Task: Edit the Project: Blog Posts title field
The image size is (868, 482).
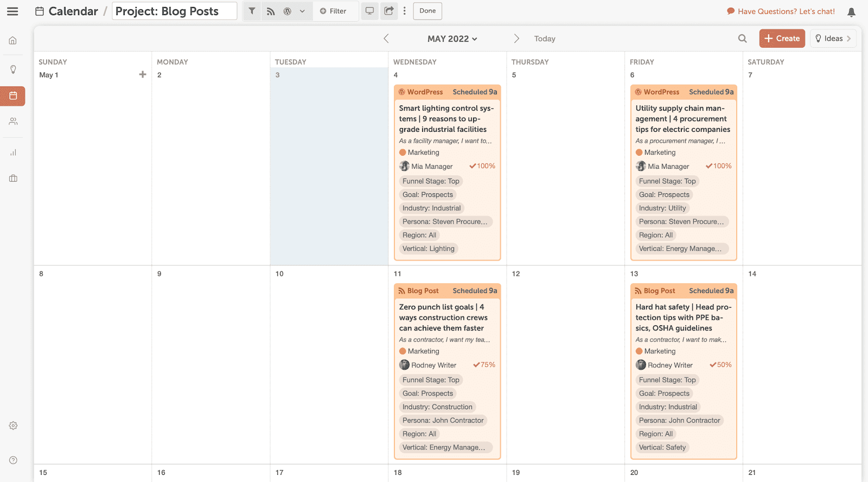Action: tap(174, 11)
